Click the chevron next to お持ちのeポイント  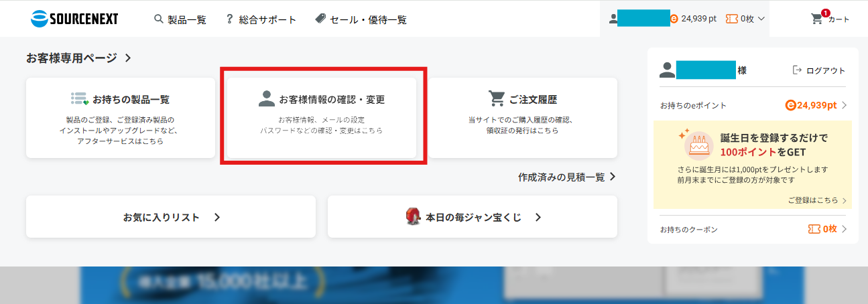[x=844, y=105]
